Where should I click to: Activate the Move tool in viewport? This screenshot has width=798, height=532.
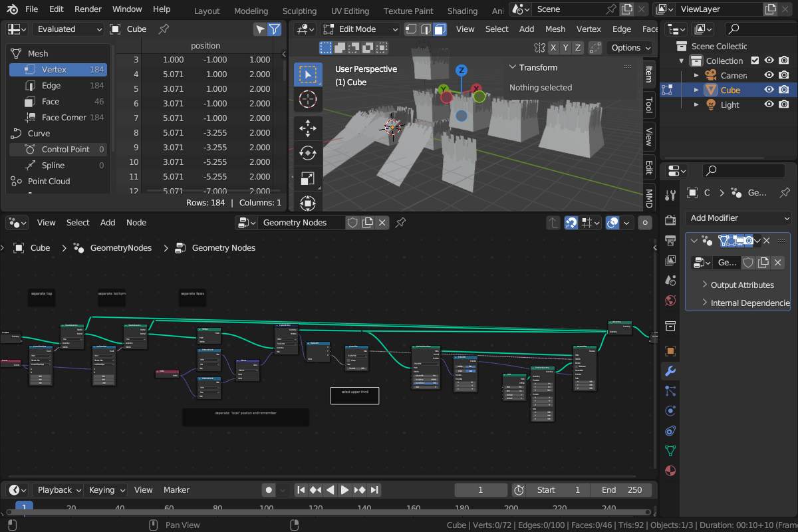tap(308, 128)
